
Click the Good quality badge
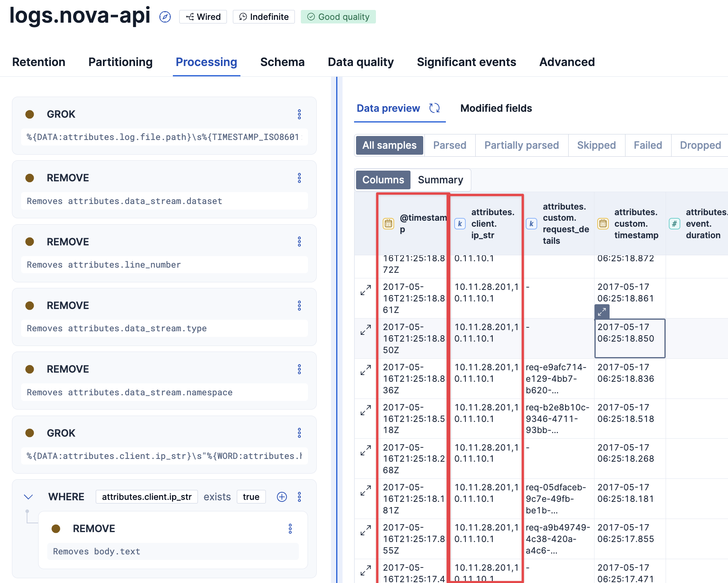click(338, 17)
